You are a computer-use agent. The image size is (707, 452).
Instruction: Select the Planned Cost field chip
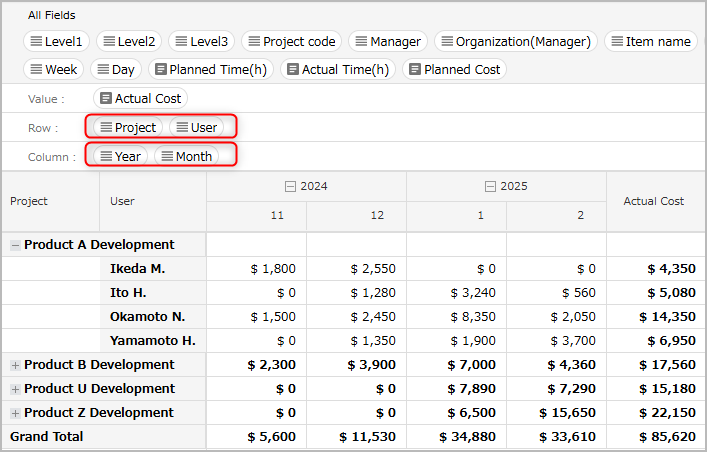click(454, 69)
